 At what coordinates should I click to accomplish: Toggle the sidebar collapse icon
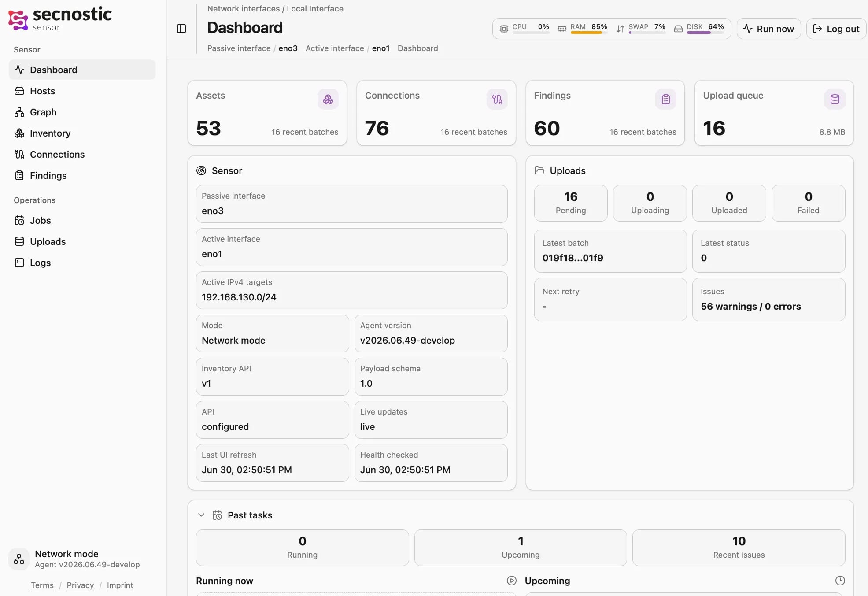[x=181, y=29]
